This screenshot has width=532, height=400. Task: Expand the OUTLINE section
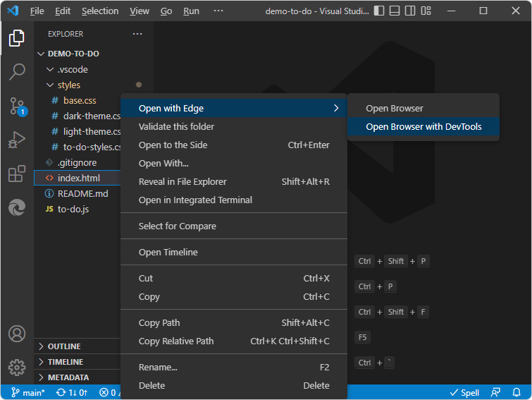[64, 346]
